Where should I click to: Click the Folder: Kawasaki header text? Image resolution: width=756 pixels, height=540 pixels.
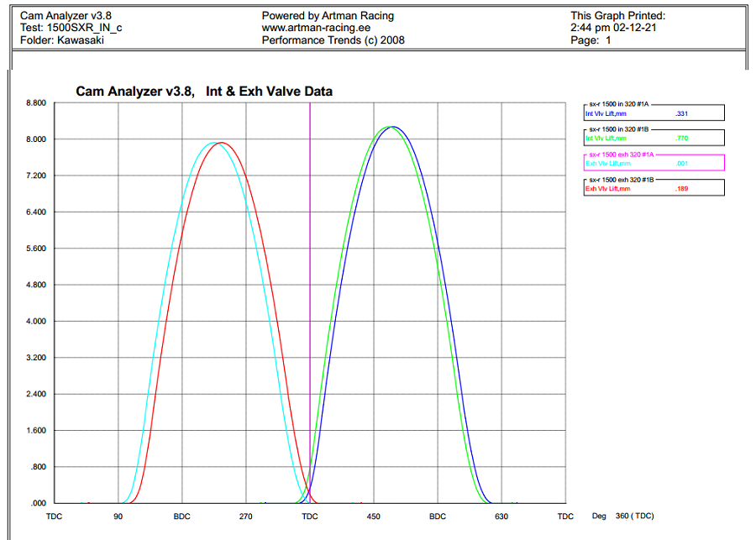pos(56,39)
